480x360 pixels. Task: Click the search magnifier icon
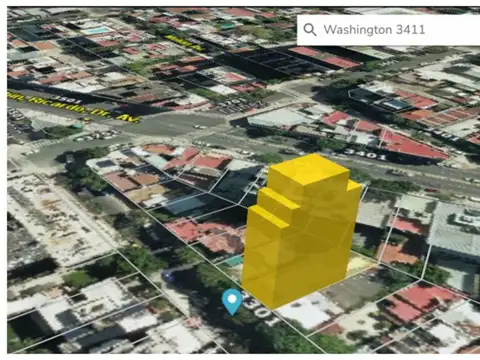310,30
